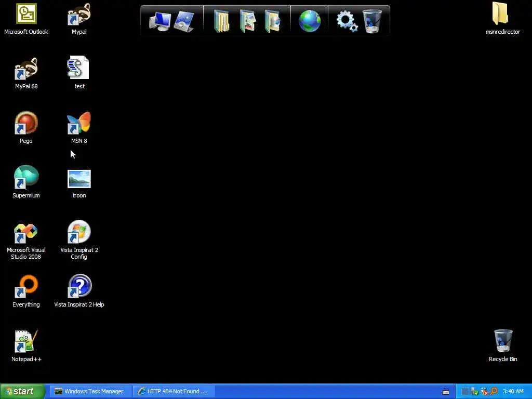This screenshot has width=532, height=399.
Task: Click the My Computer monitor dock icon
Action: (x=160, y=21)
